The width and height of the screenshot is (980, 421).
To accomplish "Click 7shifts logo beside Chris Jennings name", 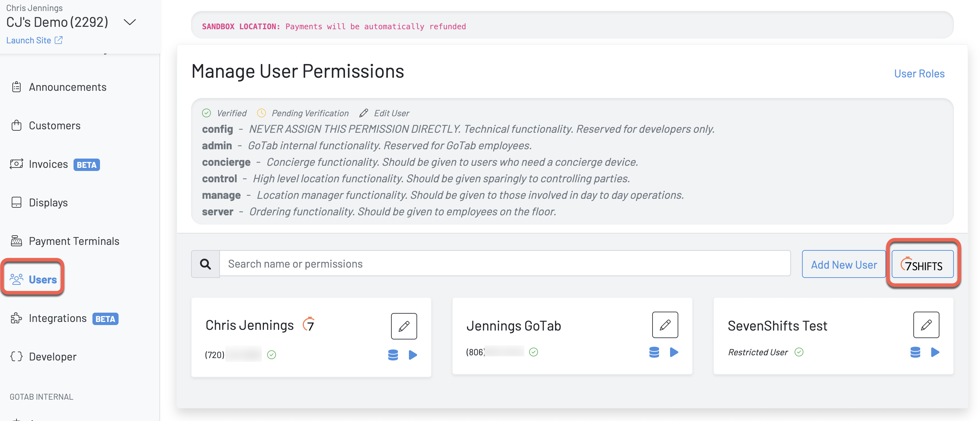I will pyautogui.click(x=309, y=324).
